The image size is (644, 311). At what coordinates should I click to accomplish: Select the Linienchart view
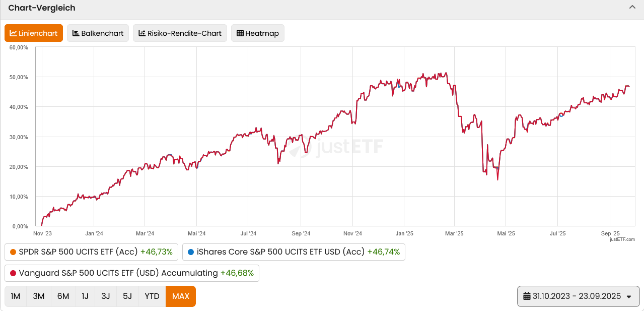click(34, 33)
